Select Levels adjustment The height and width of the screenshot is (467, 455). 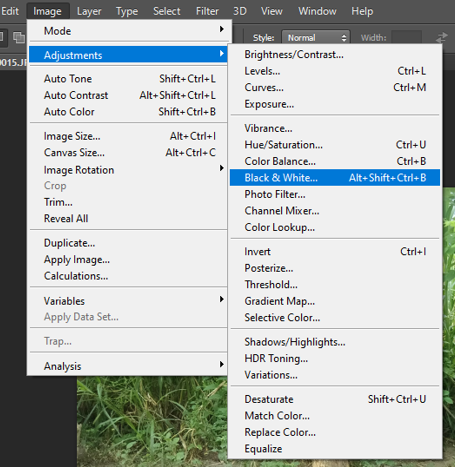pos(335,71)
